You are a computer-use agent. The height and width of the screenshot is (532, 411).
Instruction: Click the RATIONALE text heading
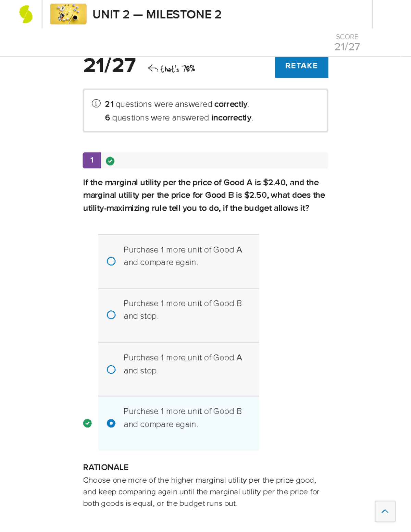[x=105, y=467]
